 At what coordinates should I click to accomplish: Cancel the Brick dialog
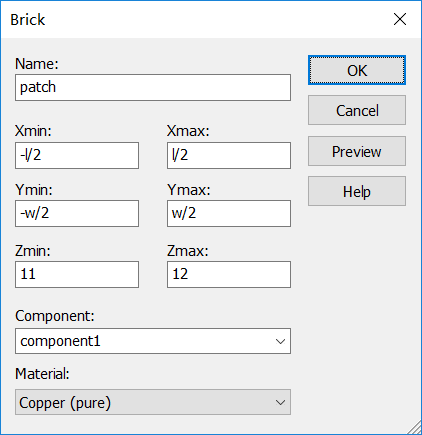(357, 110)
